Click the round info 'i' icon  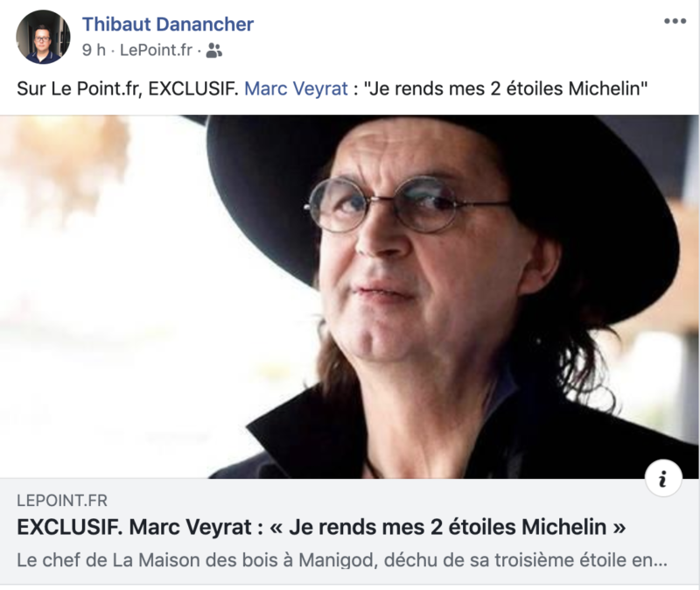pyautogui.click(x=663, y=478)
